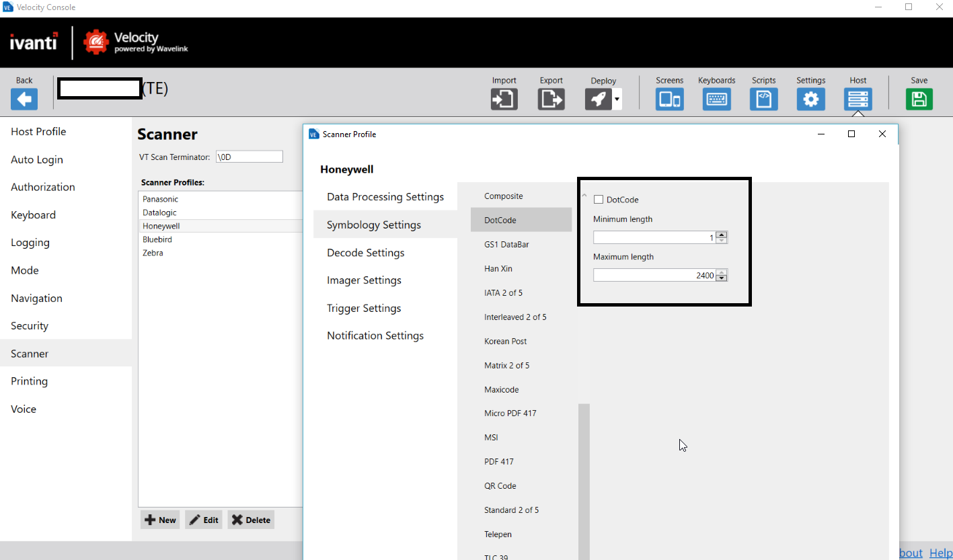This screenshot has width=953, height=560.
Task: Open the Import icon
Action: [x=504, y=99]
